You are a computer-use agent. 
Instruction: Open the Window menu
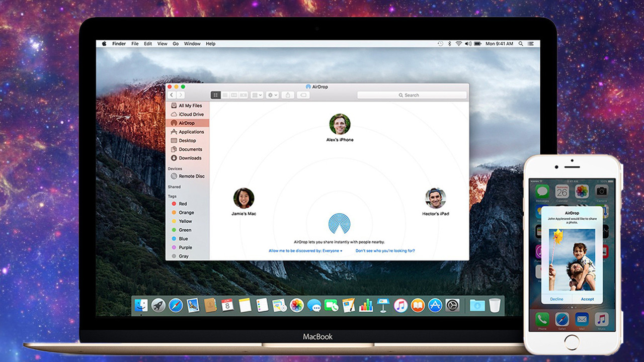[192, 44]
